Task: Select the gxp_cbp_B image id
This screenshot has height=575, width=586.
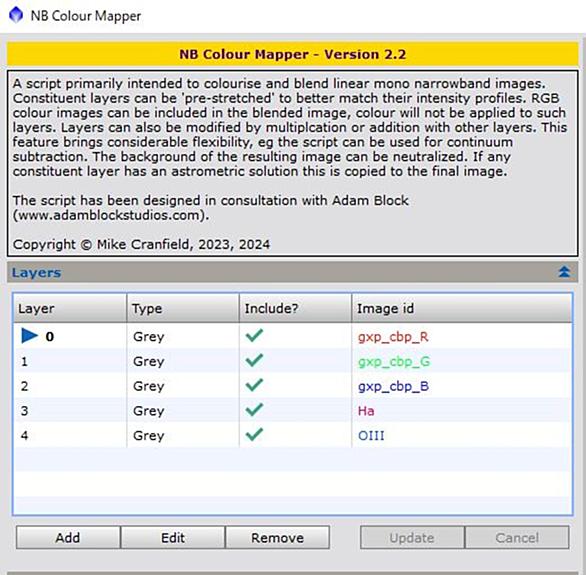Action: 393,386
